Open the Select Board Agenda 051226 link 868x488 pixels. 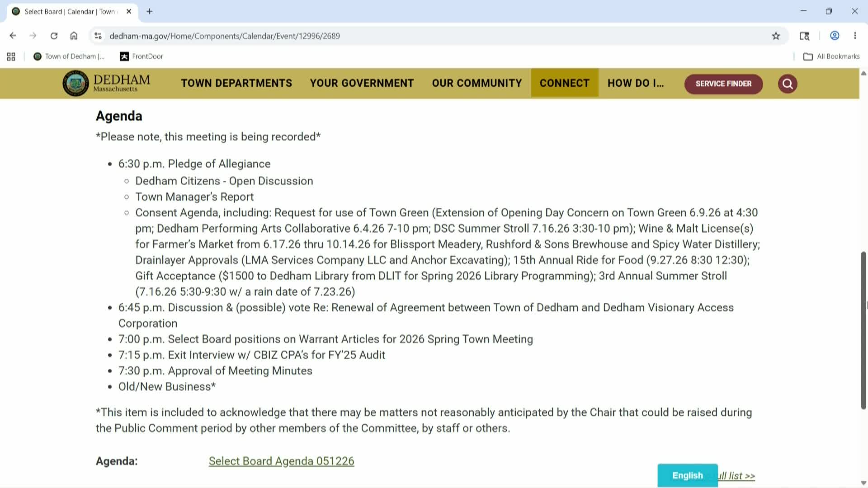tap(281, 461)
